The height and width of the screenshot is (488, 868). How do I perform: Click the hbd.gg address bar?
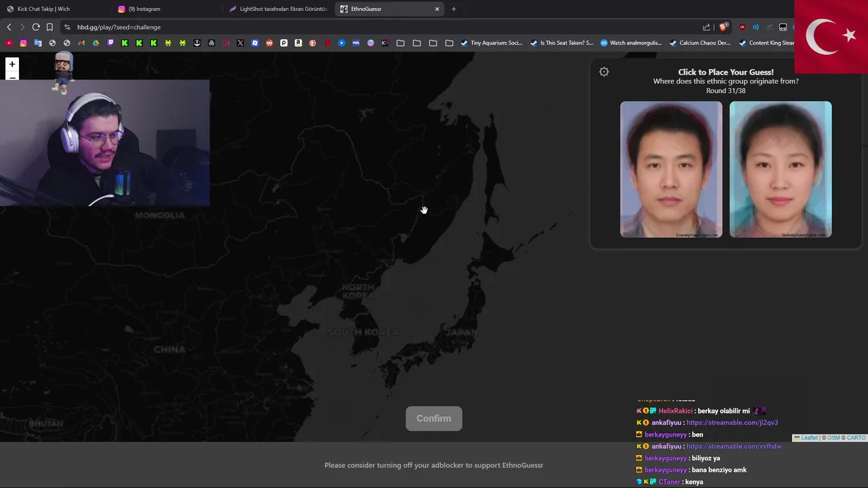380,27
